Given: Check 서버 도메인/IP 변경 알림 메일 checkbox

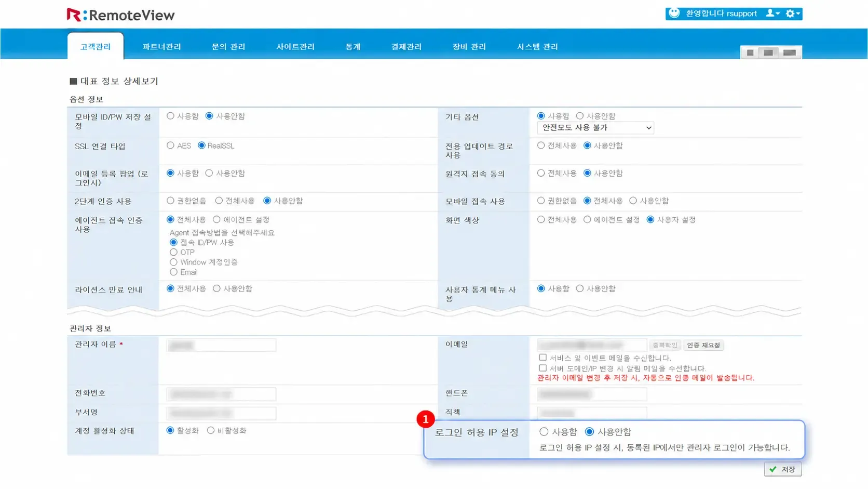Looking at the screenshot, I should click(x=543, y=368).
